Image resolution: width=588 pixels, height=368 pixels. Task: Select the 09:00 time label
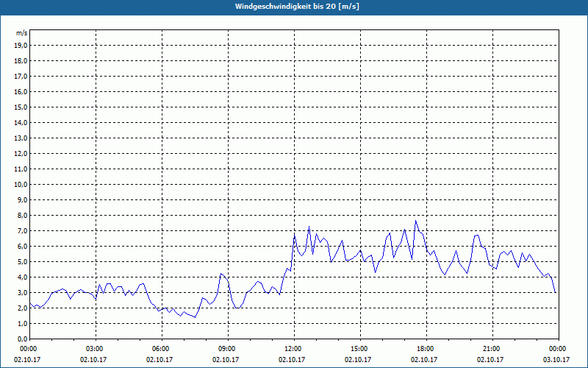(226, 349)
